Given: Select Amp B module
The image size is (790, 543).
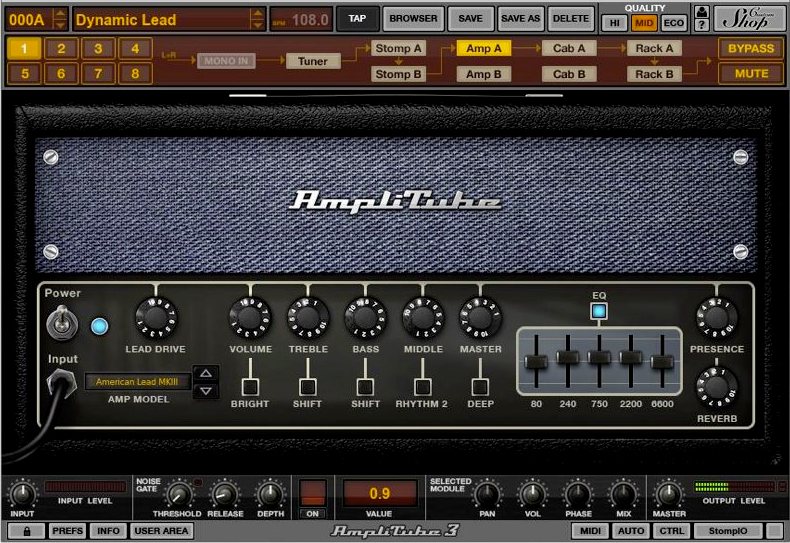Looking at the screenshot, I should point(484,74).
